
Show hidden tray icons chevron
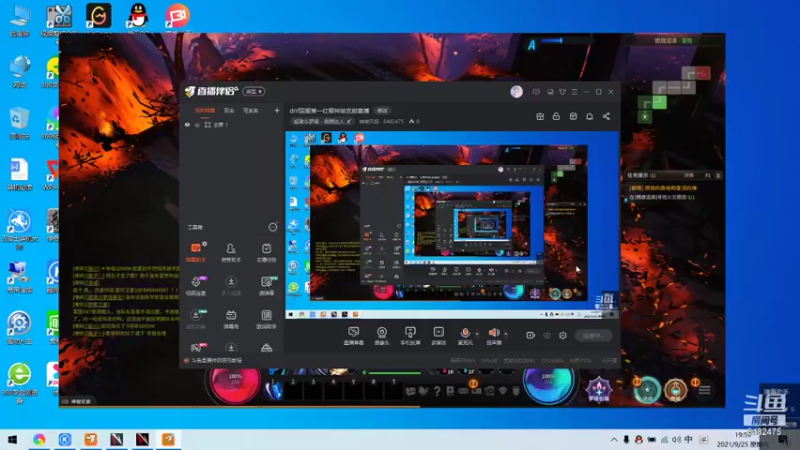614,439
